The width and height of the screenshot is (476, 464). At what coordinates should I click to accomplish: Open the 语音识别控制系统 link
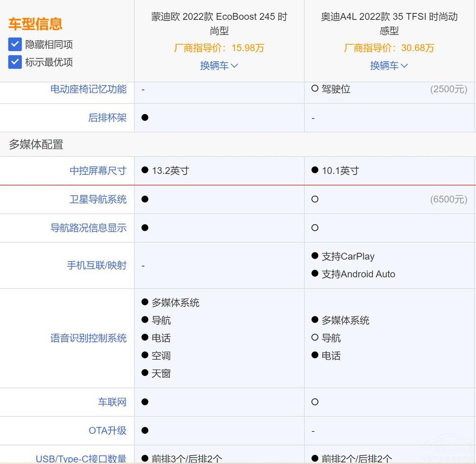pos(88,338)
